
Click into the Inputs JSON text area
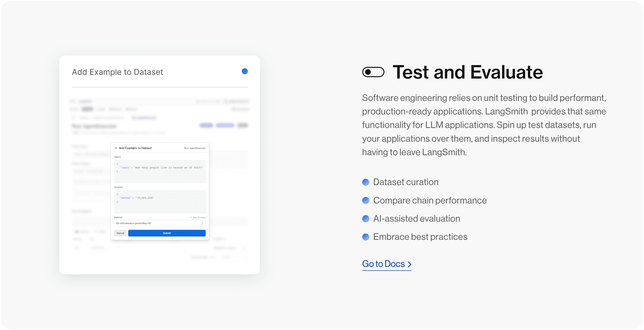click(160, 172)
